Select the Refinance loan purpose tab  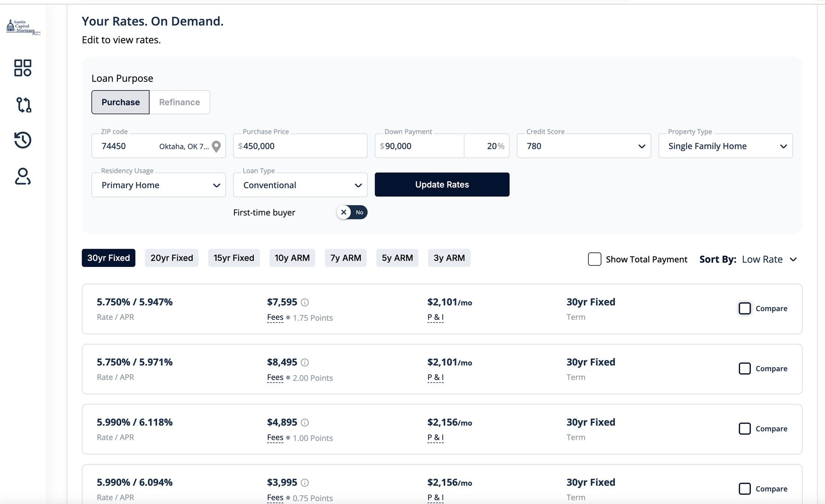tap(179, 102)
